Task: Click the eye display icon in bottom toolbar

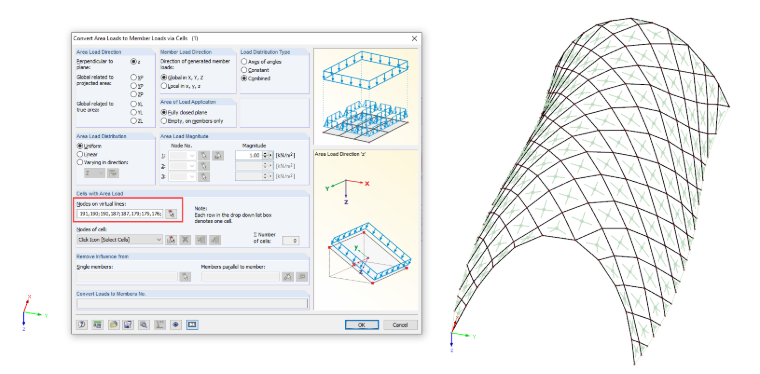Action: [175, 325]
